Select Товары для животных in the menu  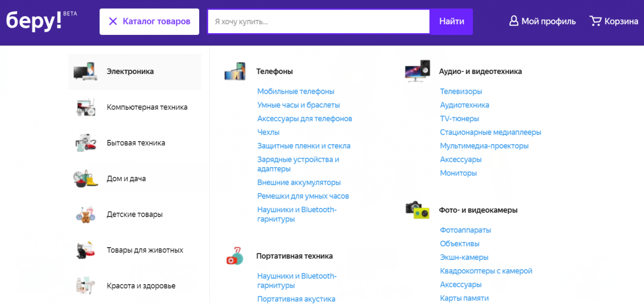(135, 250)
